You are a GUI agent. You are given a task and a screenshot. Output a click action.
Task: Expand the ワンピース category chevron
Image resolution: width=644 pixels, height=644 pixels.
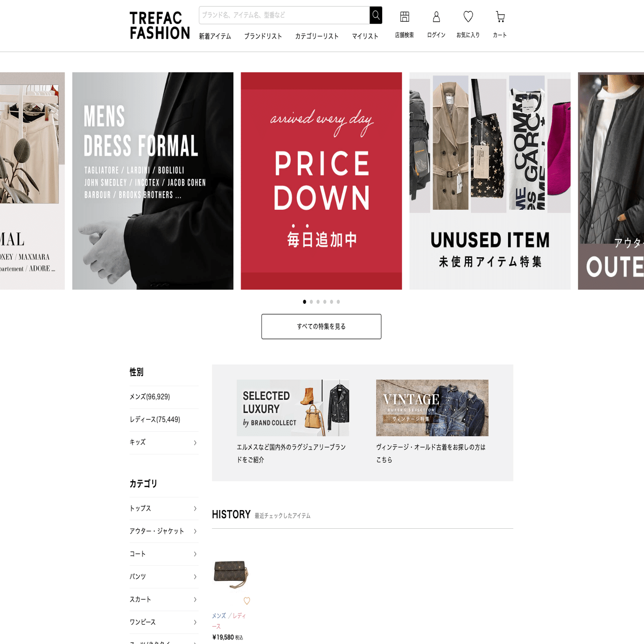(x=195, y=622)
